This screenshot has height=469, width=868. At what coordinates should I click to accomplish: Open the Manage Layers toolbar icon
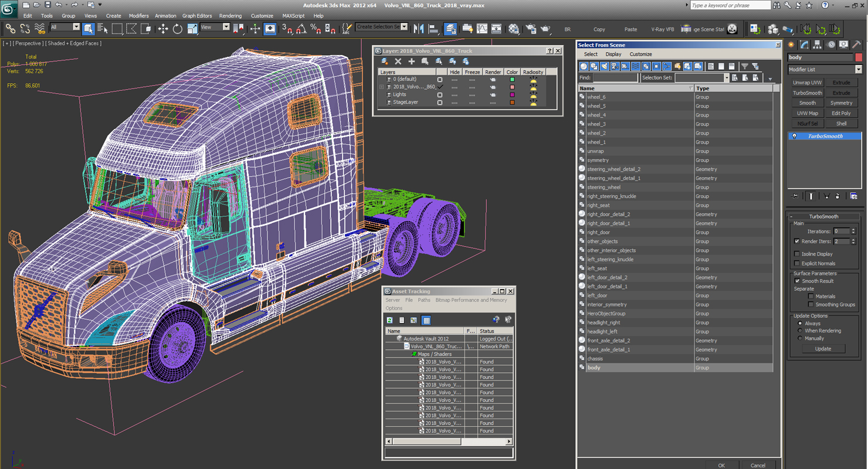tap(450, 28)
